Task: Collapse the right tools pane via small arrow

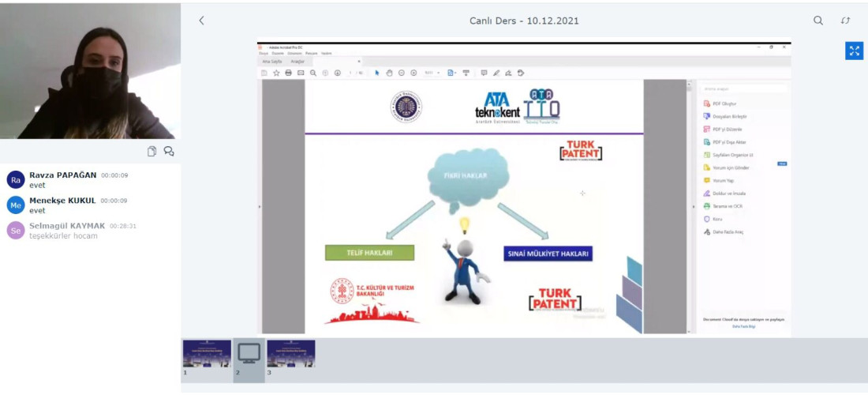Action: pos(693,207)
